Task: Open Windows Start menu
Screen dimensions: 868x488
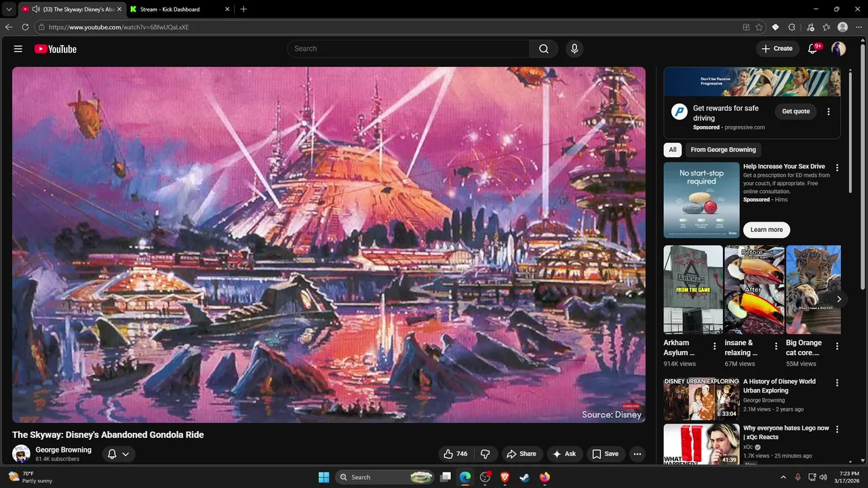Action: (323, 477)
